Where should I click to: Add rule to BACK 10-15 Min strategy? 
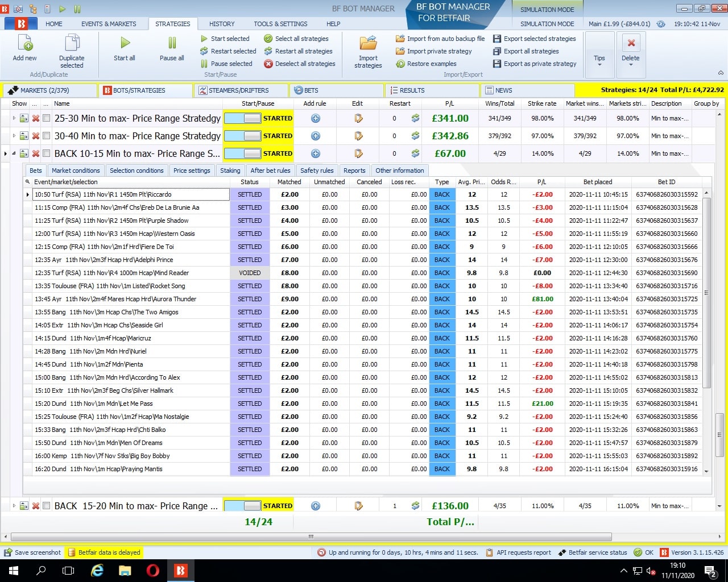coord(315,153)
